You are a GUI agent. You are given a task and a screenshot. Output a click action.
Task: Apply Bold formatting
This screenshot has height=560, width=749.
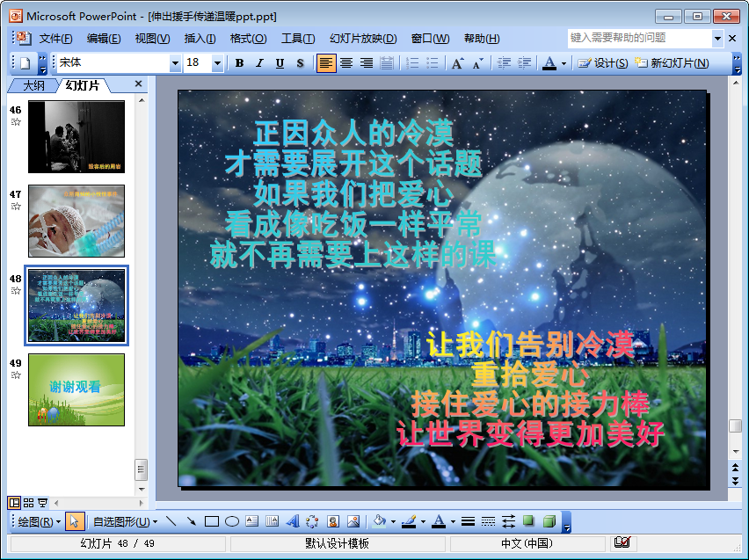[x=240, y=63]
